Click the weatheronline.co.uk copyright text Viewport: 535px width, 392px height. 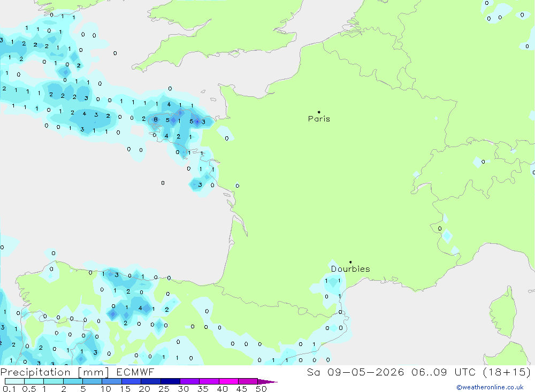[490, 387]
